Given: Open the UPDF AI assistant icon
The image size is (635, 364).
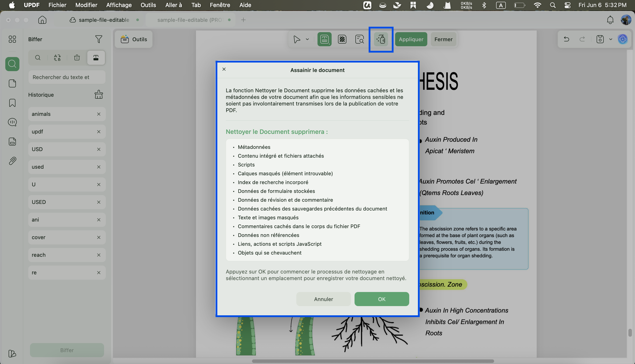Looking at the screenshot, I should (x=623, y=39).
